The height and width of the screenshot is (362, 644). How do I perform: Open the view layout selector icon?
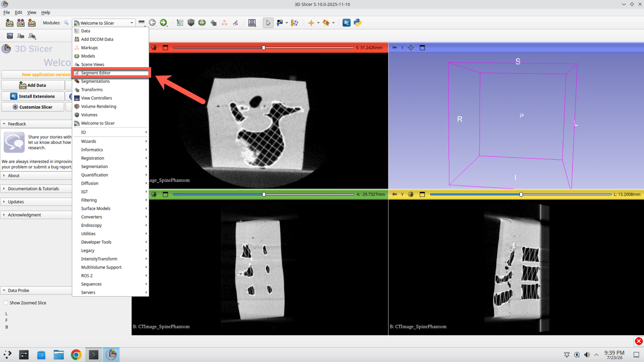252,23
